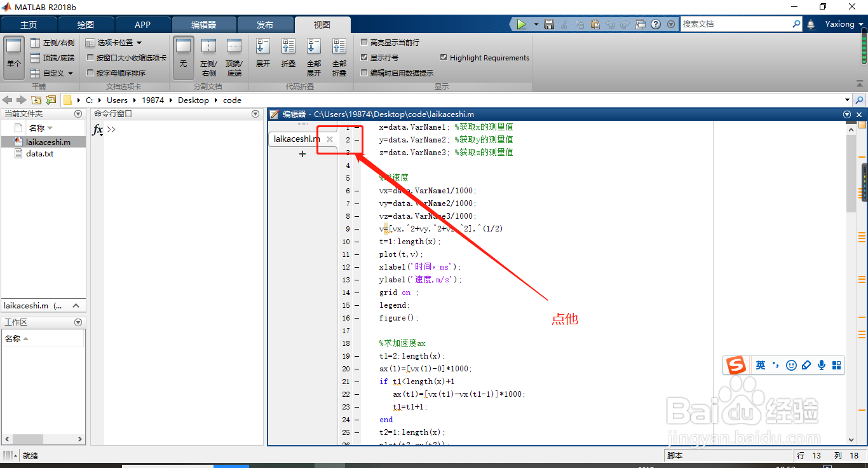868x468 pixels.
Task: Choose the 左侧/右侧 tile layout
Action: [x=52, y=43]
